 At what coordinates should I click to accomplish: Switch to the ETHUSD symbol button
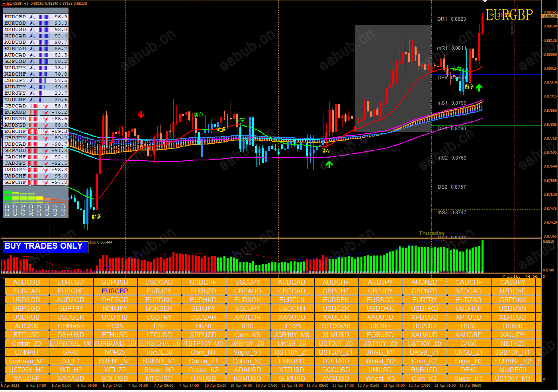click(x=115, y=335)
